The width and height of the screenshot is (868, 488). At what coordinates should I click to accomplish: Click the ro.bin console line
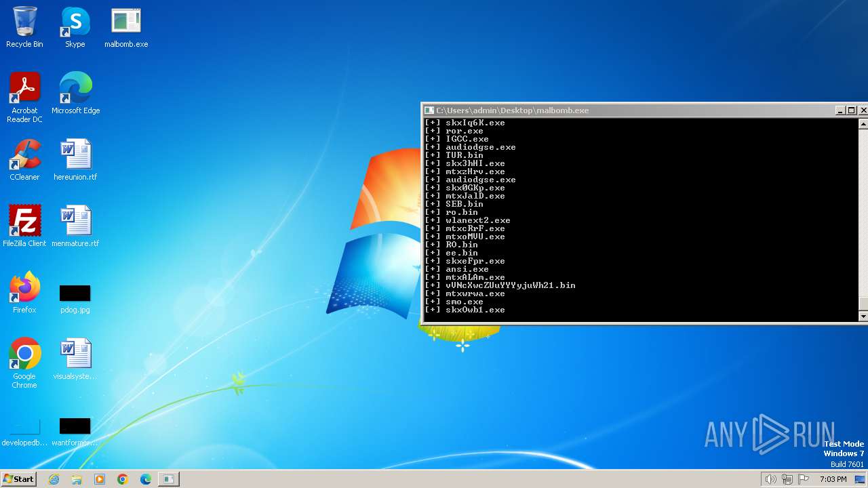pyautogui.click(x=452, y=212)
